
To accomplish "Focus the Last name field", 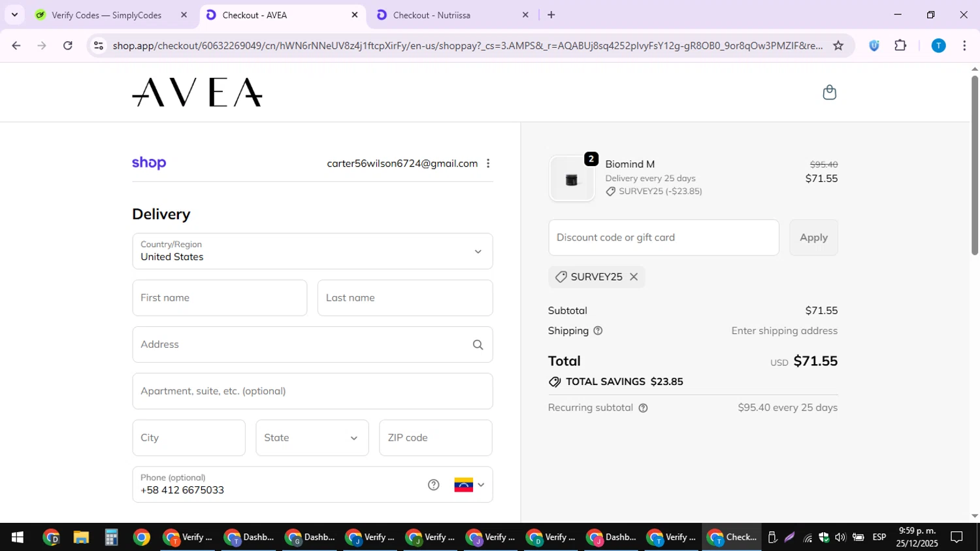I will pos(405,298).
